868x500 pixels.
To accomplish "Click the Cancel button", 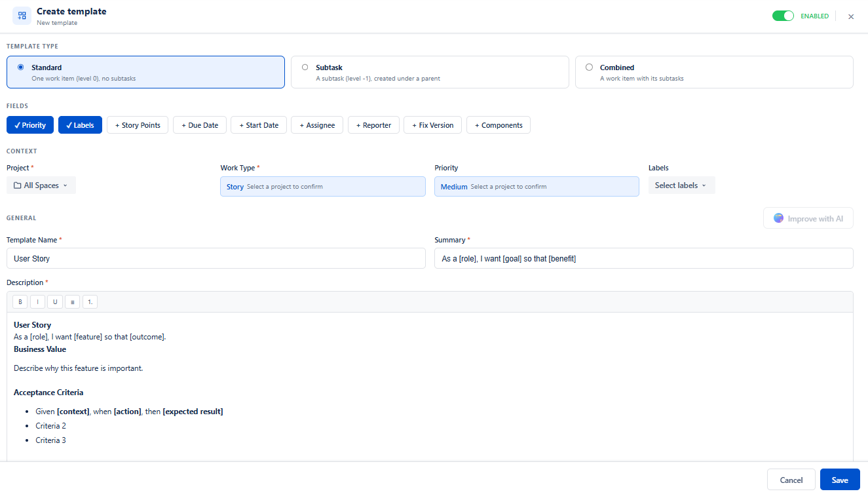I will [x=791, y=480].
